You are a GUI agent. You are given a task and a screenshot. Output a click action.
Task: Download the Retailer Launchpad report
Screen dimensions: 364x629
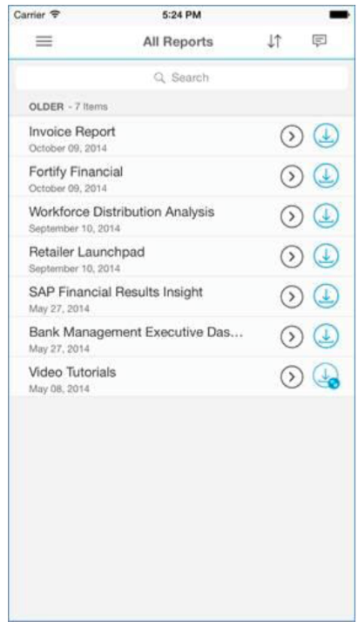326,256
